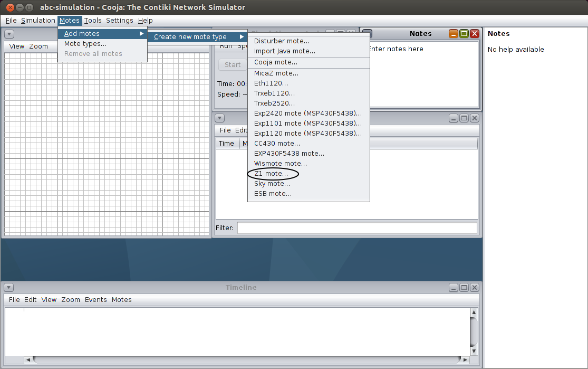Viewport: 588px width, 369px height.
Task: Choose Import Java mote... option
Action: (309, 51)
